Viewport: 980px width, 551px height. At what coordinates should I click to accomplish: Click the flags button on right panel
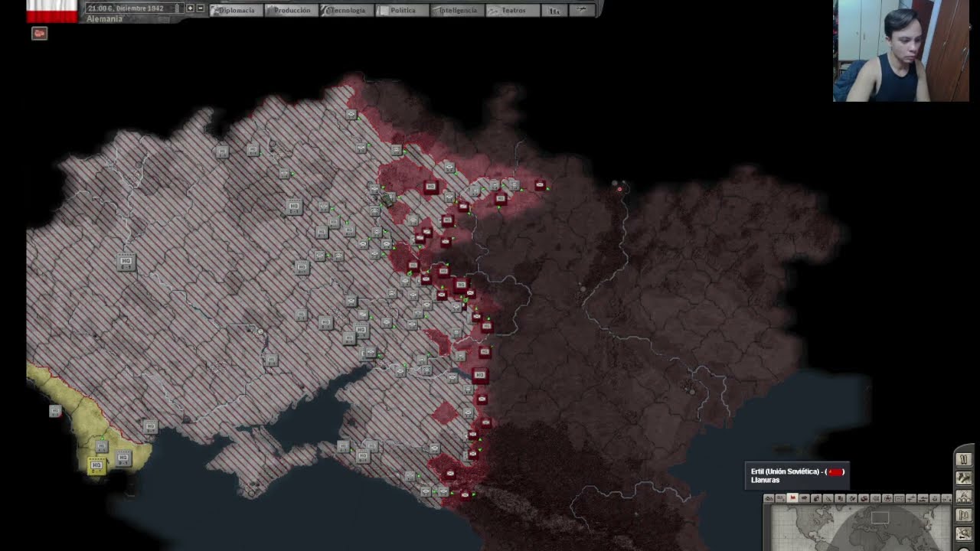(x=964, y=515)
